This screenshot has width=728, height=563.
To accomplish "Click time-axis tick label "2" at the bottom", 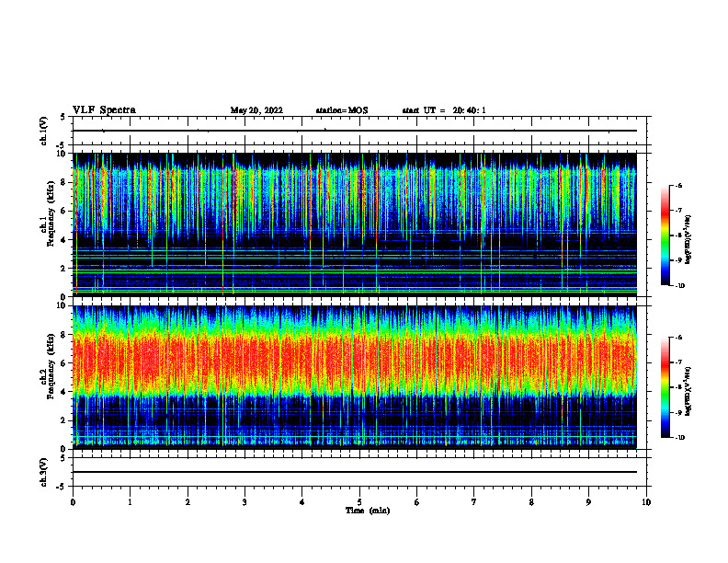I will tap(188, 502).
